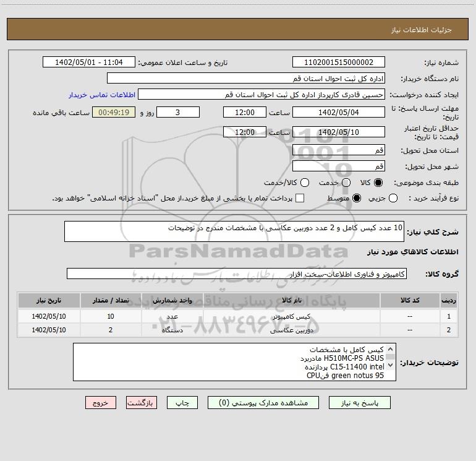Click the delivery city field 'قم'

[x=339, y=166]
